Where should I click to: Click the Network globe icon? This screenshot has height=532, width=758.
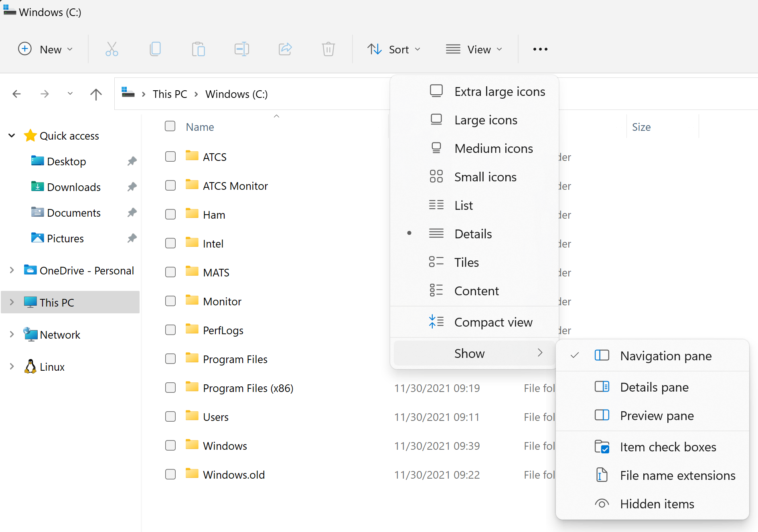30,334
